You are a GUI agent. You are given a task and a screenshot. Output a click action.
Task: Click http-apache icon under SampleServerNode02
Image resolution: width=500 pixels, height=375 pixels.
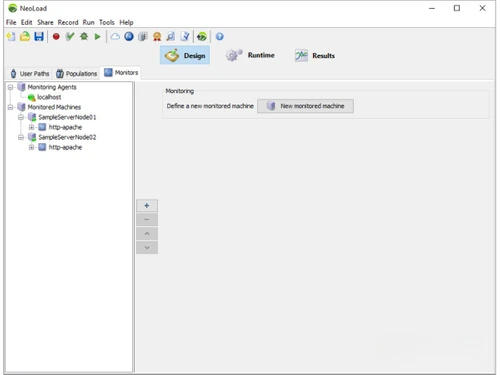(42, 147)
